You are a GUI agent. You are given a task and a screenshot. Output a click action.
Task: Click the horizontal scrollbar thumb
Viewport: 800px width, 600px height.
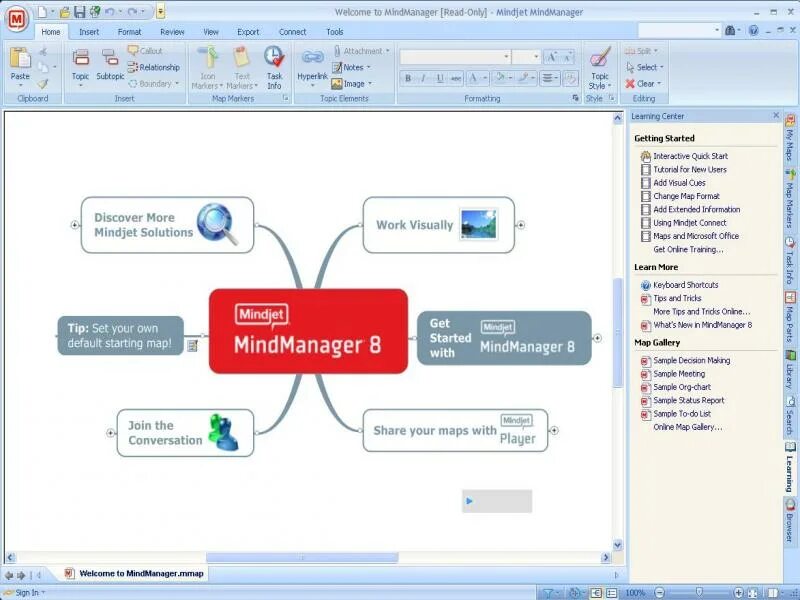click(x=302, y=558)
